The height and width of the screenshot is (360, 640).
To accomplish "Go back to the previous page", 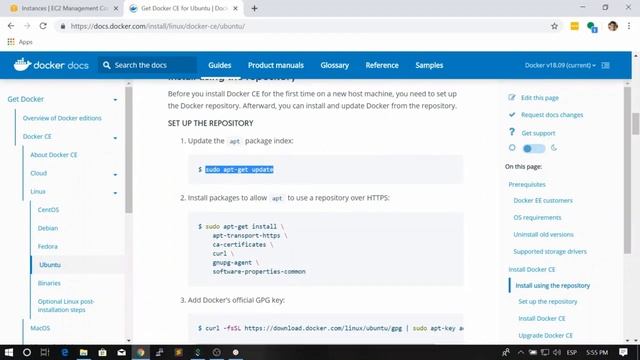I will click(x=11, y=26).
